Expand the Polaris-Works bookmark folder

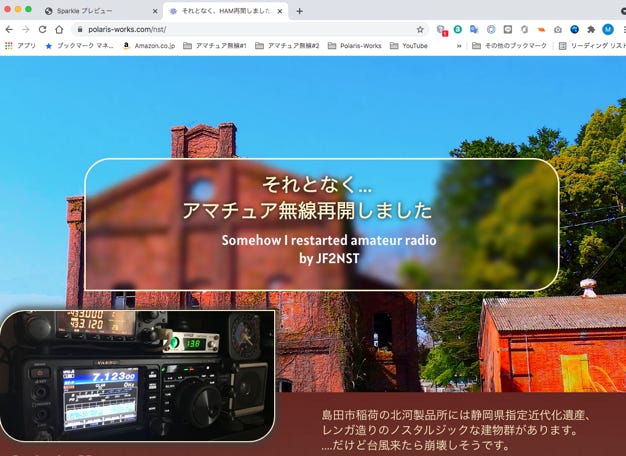point(354,46)
